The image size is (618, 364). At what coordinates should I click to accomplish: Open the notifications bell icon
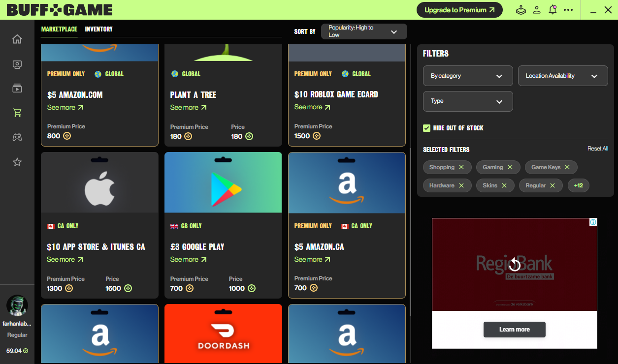(x=553, y=10)
